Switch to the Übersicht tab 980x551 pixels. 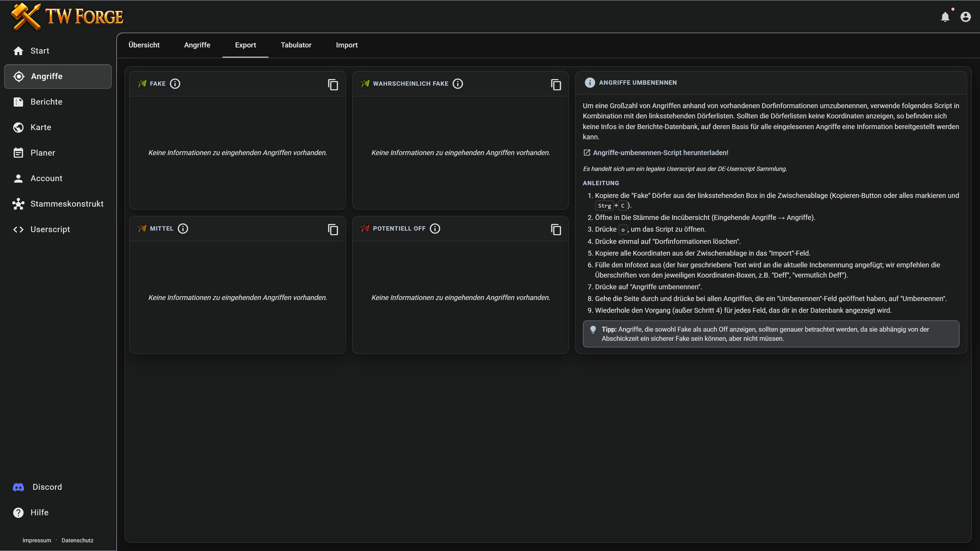(x=144, y=45)
